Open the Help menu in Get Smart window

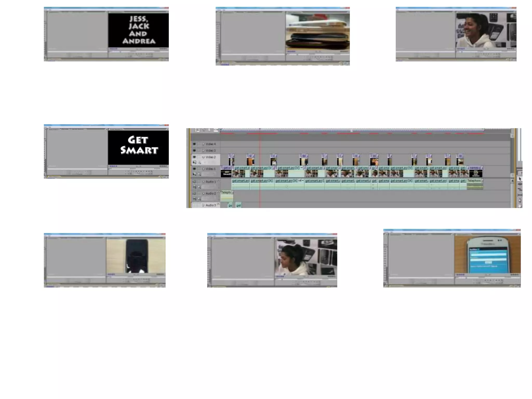pyautogui.click(x=50, y=127)
